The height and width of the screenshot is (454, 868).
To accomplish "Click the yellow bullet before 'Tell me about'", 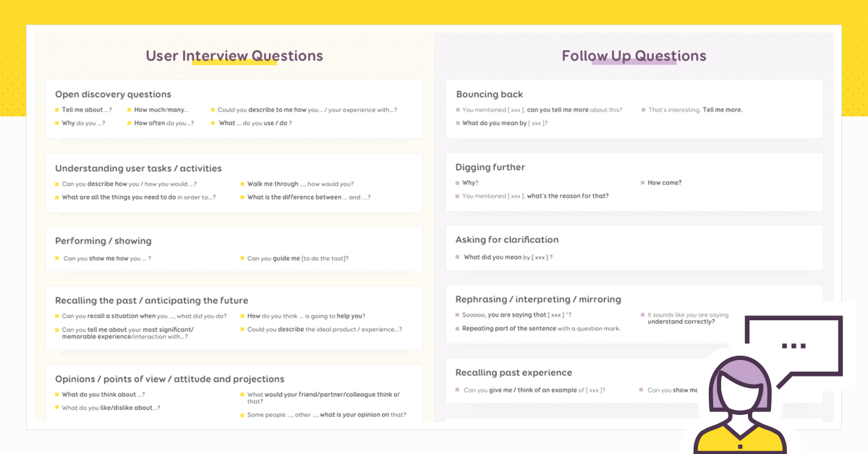I will (57, 110).
